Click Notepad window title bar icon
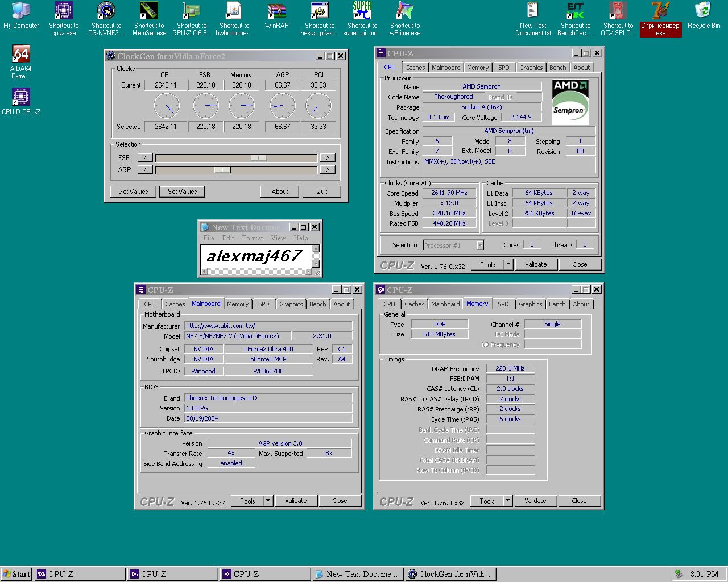728x582 pixels. (205, 227)
